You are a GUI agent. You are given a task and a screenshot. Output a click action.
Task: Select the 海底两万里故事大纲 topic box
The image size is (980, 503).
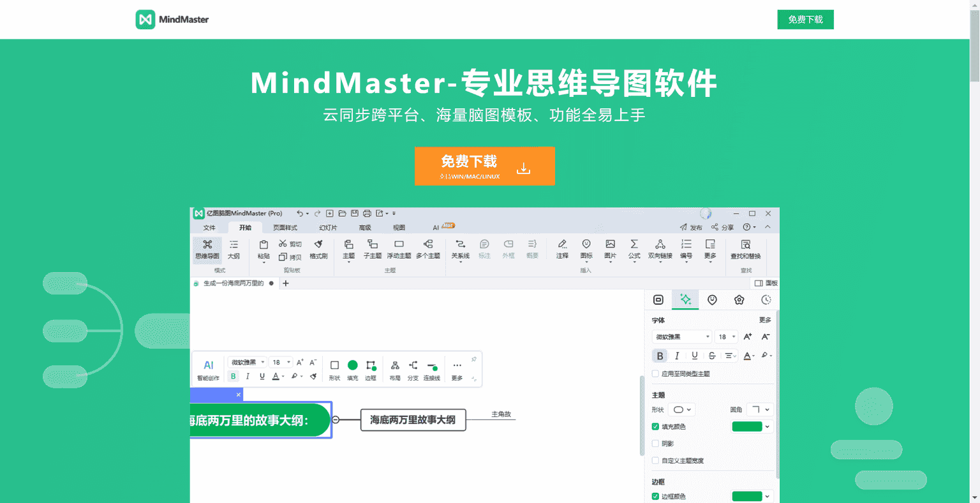click(413, 419)
